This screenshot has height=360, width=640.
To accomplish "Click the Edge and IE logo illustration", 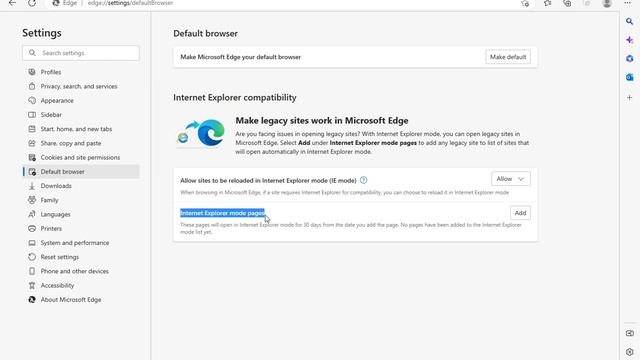I will 201,133.
